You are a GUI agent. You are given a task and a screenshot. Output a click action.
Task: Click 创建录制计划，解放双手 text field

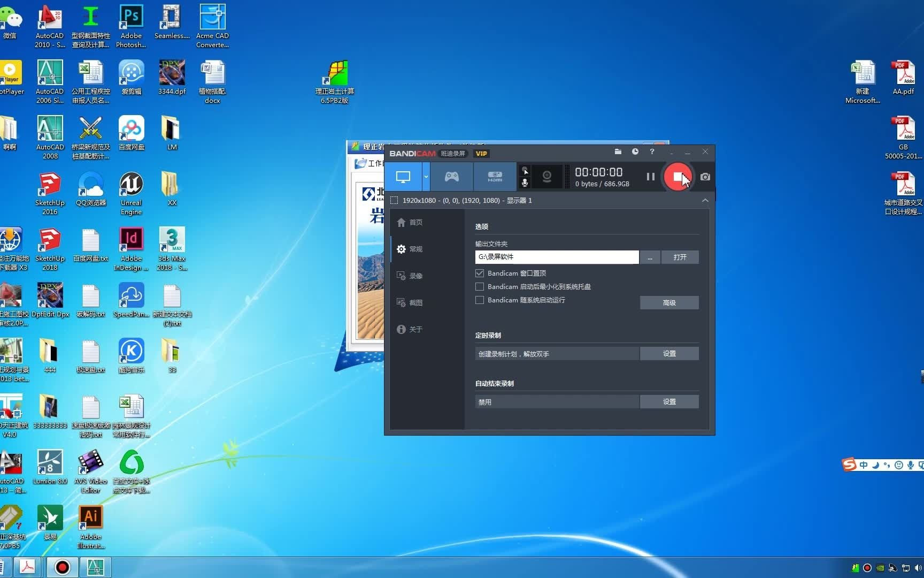pos(557,354)
